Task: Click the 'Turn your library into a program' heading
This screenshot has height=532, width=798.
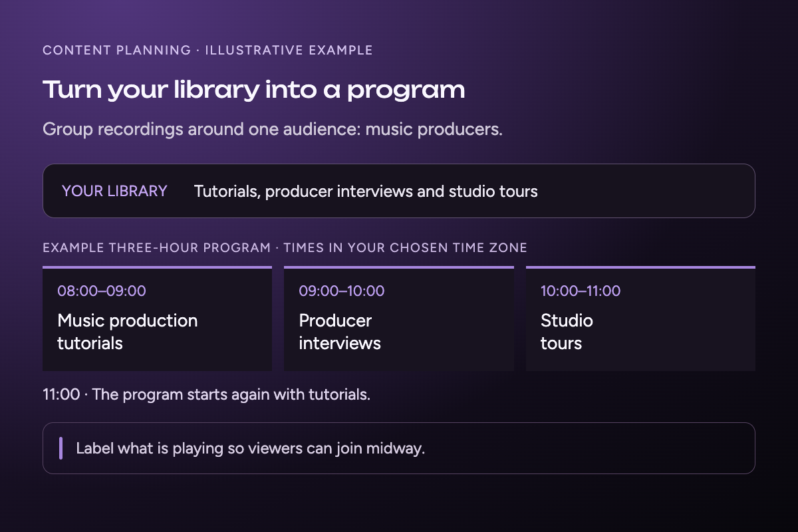Action: [253, 90]
